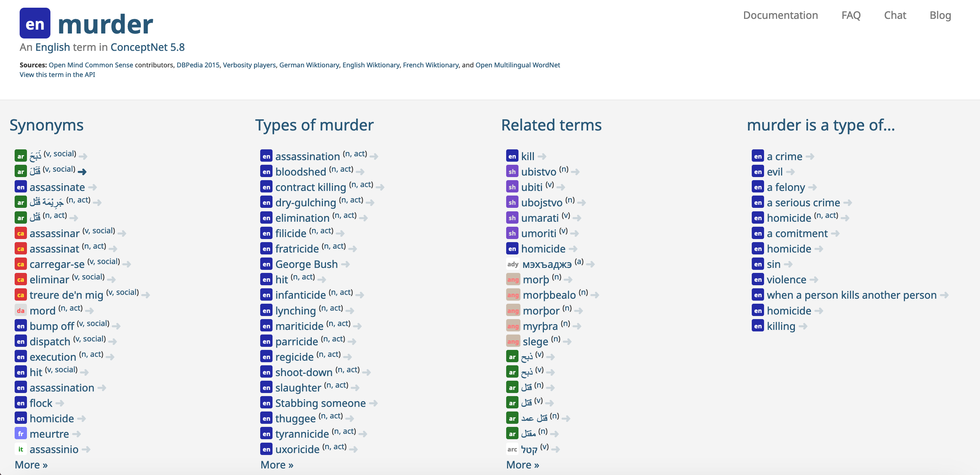
Task: Expand more Synonyms with 'More »'
Action: click(x=31, y=465)
